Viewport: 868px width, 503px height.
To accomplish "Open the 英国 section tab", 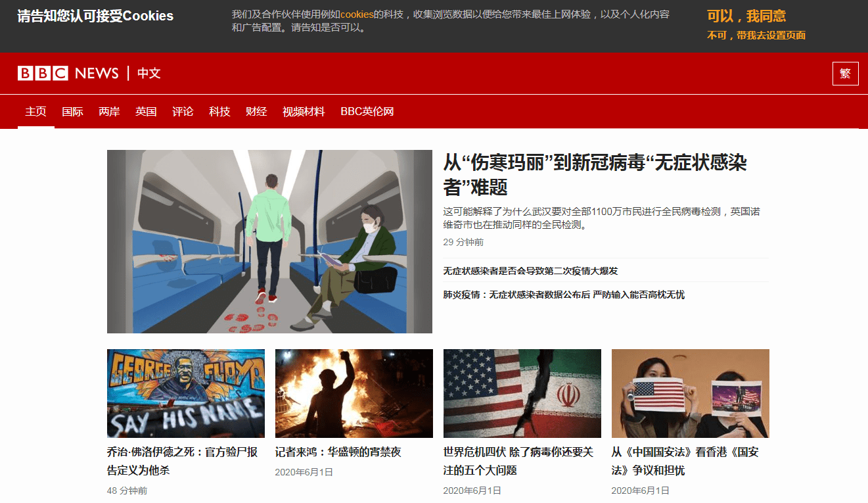I will click(146, 112).
